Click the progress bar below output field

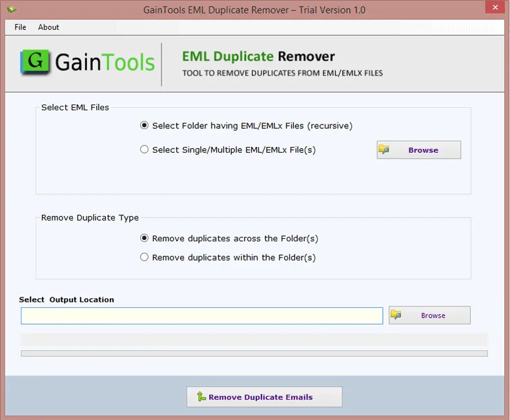[x=254, y=354]
